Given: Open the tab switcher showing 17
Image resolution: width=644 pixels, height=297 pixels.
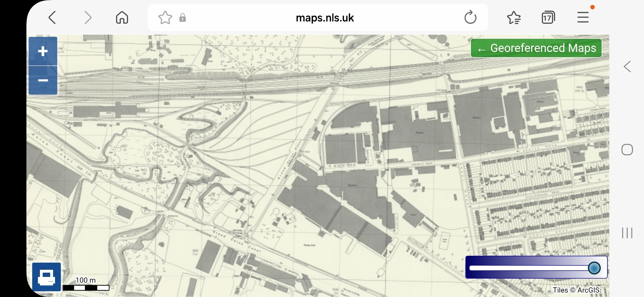Looking at the screenshot, I should 548,18.
